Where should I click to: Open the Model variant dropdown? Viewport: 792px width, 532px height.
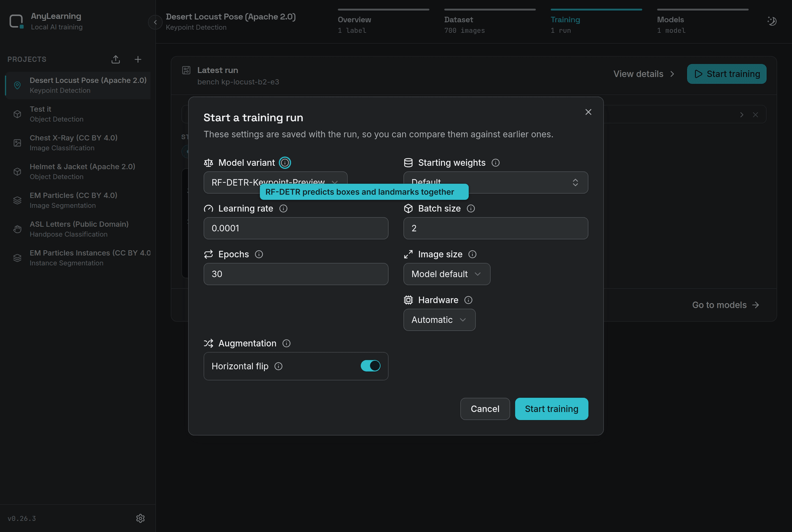(x=275, y=182)
